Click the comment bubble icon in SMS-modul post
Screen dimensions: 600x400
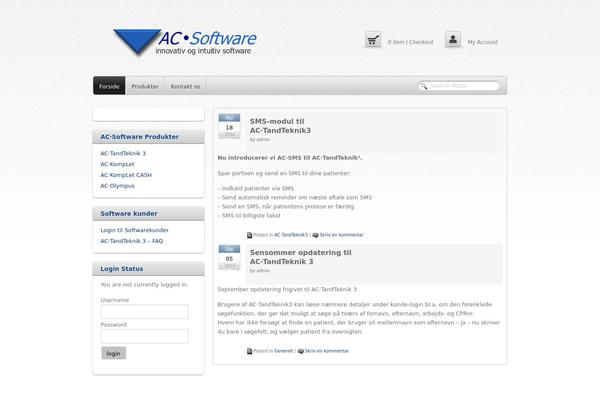(315, 235)
